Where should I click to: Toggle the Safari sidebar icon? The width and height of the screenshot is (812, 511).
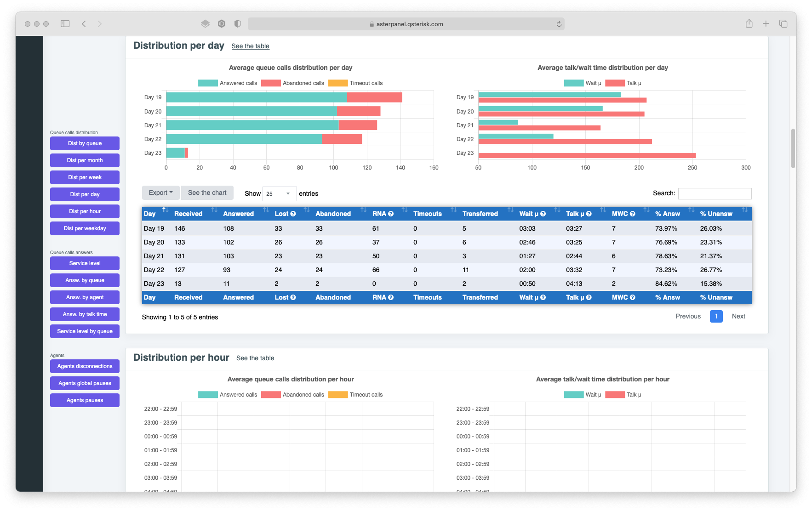(65, 24)
